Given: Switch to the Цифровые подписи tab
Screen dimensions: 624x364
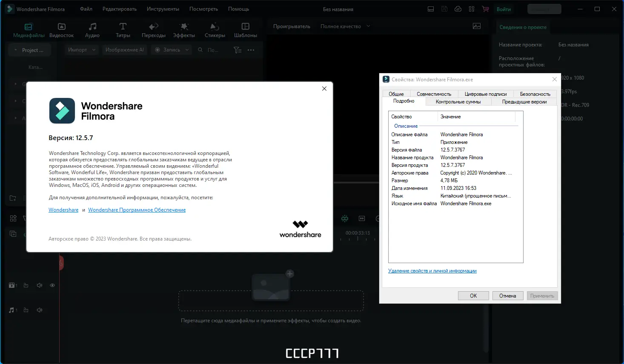Looking at the screenshot, I should click(486, 94).
